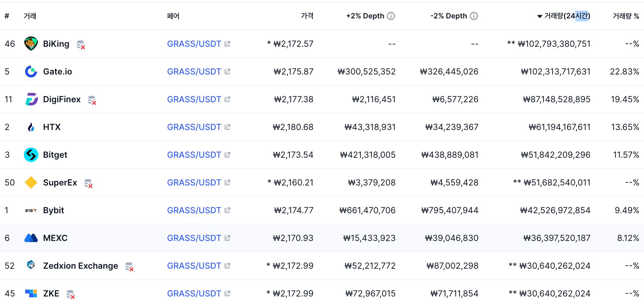The width and height of the screenshot is (644, 304).
Task: Click external link icon in Bitget row
Action: pos(227,155)
